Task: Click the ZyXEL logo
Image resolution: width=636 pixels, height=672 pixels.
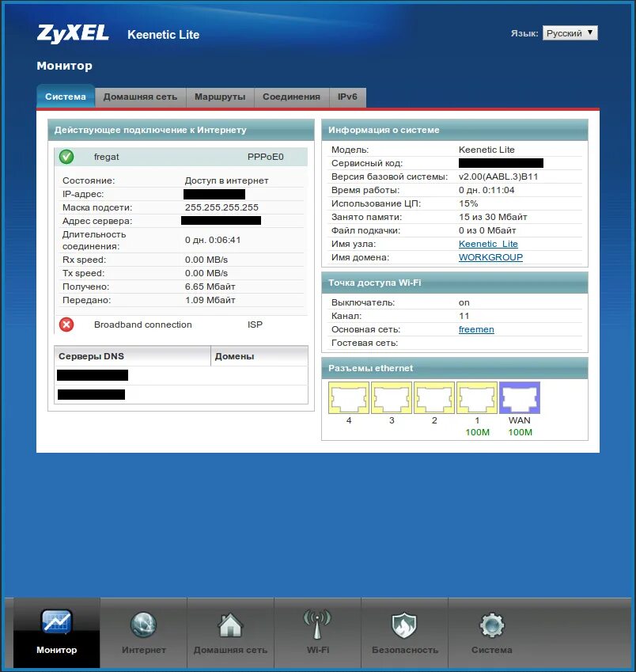Action: [73, 34]
